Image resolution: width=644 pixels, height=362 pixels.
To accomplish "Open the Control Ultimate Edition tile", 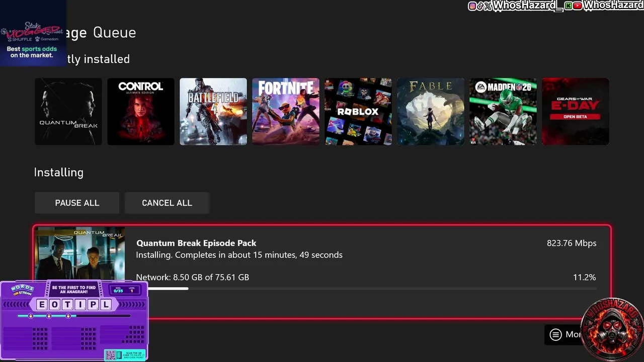I will (141, 112).
